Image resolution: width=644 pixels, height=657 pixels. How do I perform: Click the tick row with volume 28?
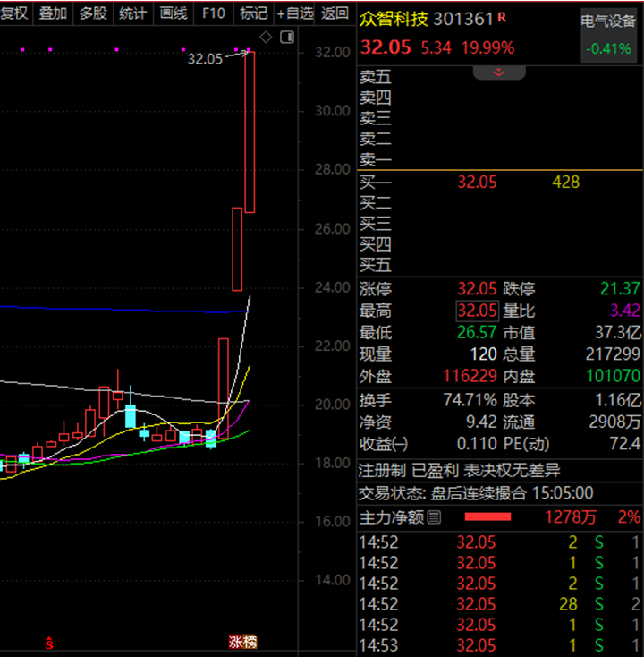tap(500, 604)
